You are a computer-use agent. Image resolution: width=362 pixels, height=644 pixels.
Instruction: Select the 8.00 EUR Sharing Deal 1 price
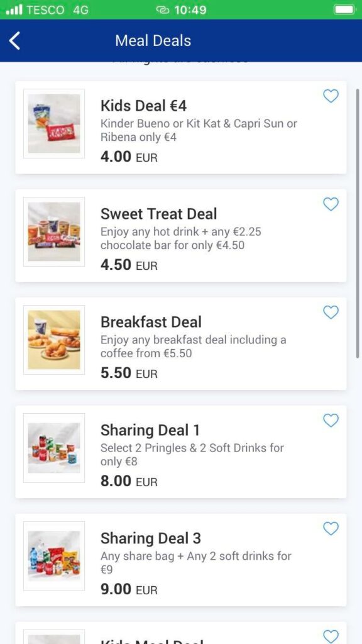click(x=129, y=481)
